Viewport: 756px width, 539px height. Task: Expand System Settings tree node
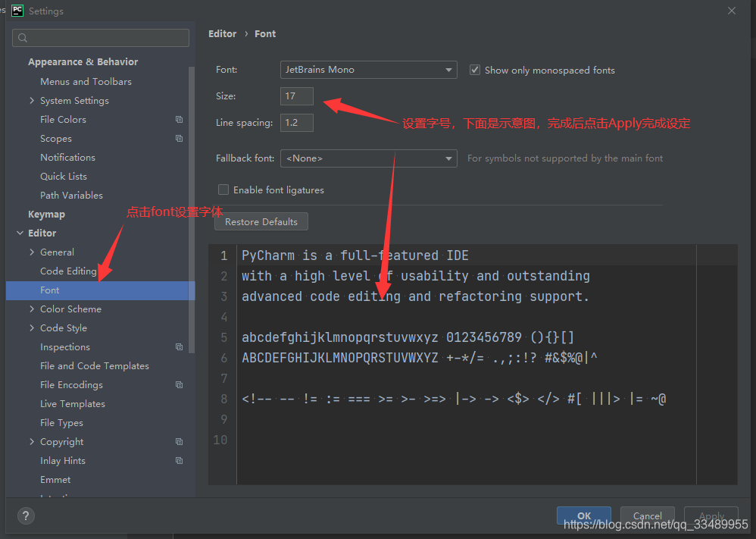[x=32, y=100]
